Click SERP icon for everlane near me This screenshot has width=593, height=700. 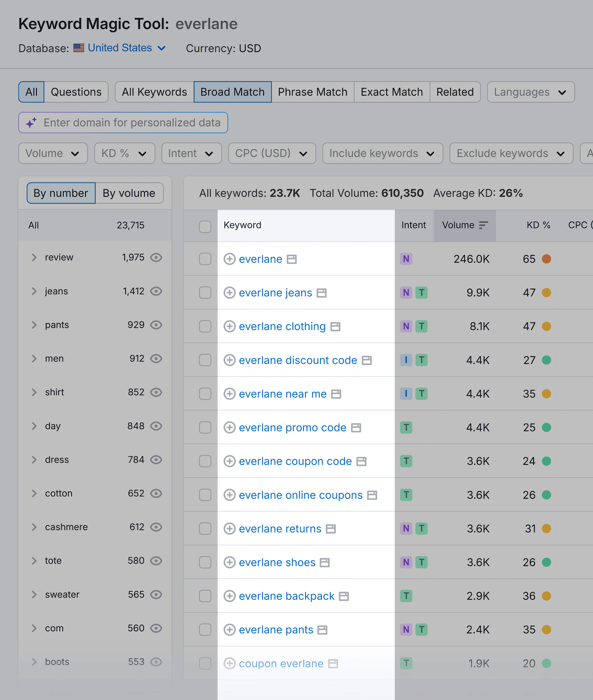point(336,394)
